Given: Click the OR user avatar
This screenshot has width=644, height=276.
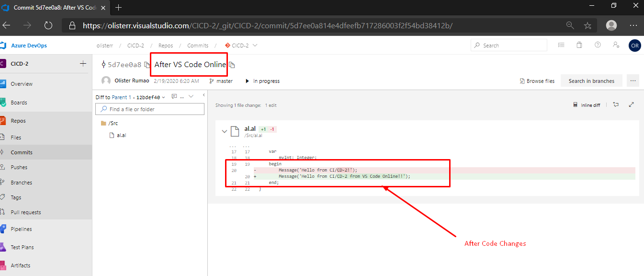Looking at the screenshot, I should [634, 46].
